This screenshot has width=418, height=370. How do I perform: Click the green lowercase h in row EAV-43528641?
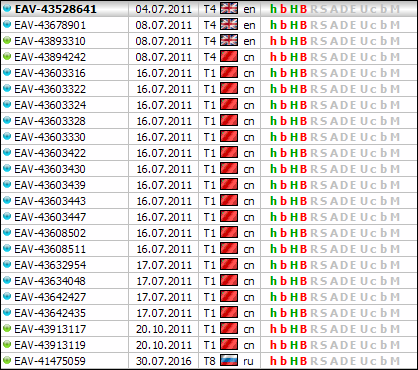(x=273, y=9)
